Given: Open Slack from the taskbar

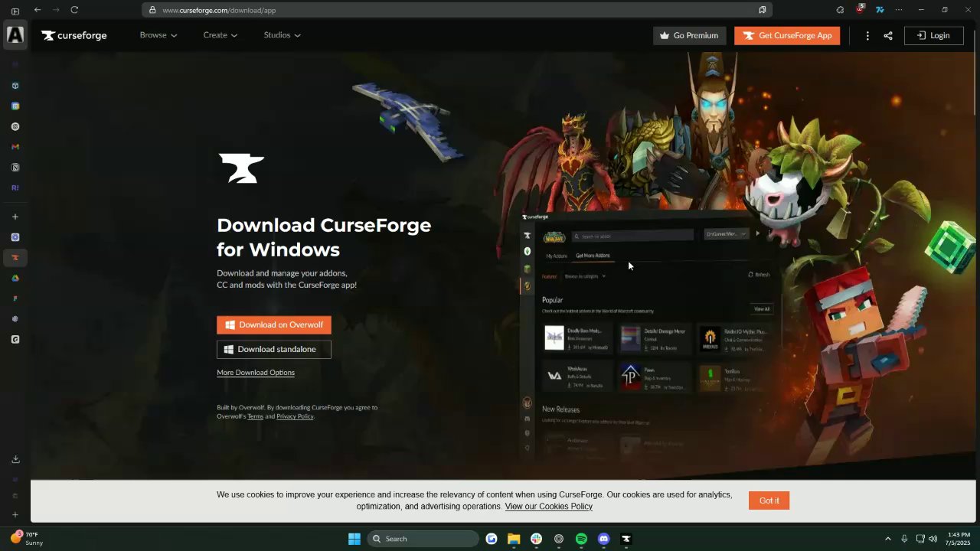Looking at the screenshot, I should tap(536, 539).
